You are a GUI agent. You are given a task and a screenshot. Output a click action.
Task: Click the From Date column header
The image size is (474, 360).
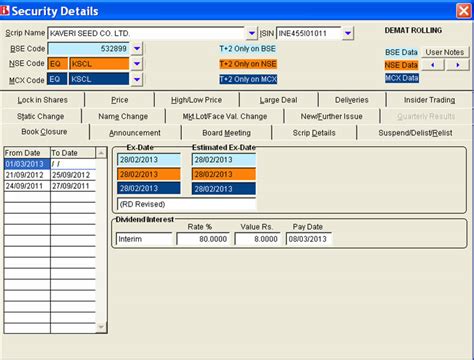(x=27, y=153)
